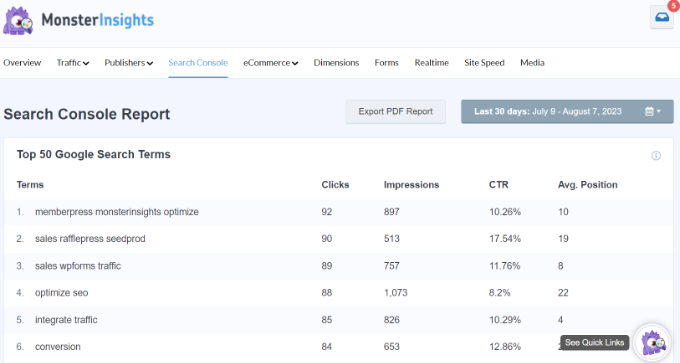Select the term integrate traffic
This screenshot has width=680, height=363.
point(66,320)
